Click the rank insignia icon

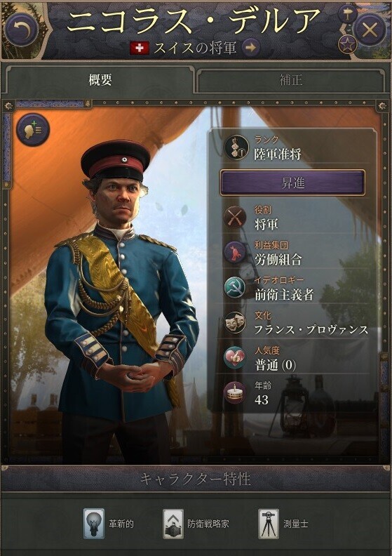tap(236, 147)
